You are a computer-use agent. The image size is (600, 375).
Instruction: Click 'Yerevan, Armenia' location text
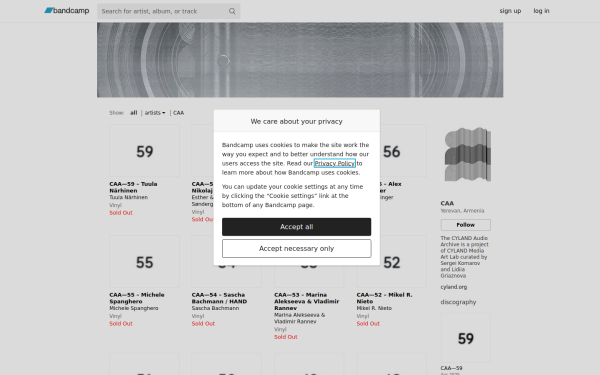(x=462, y=211)
